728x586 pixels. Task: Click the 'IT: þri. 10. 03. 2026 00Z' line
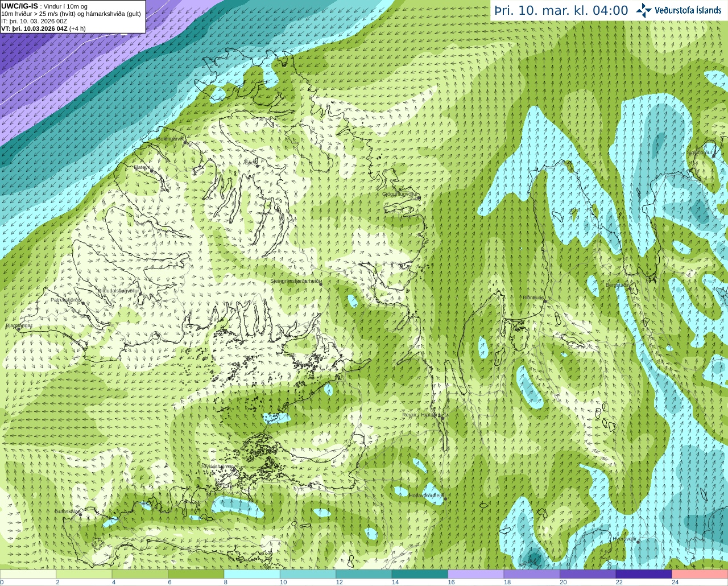pos(34,21)
